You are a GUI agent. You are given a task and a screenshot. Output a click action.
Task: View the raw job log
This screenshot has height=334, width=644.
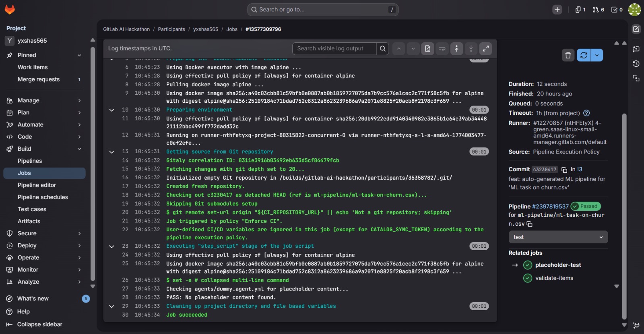(x=428, y=48)
